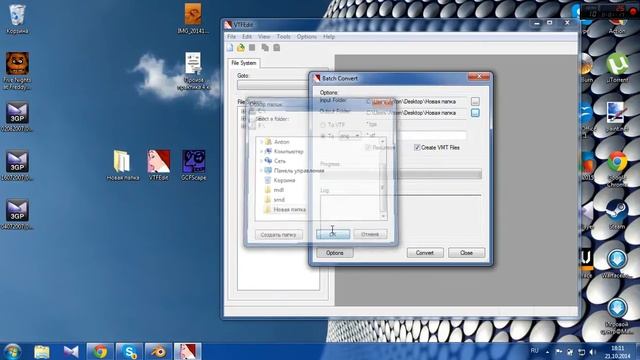Image resolution: width=640 pixels, height=360 pixels.
Task: Open the Windows Start button
Action: (12, 351)
